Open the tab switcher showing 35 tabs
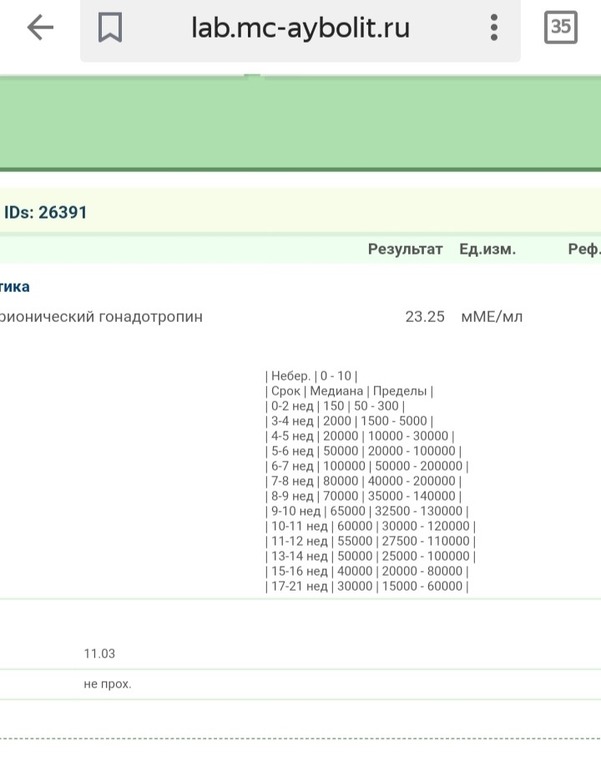This screenshot has height=770, width=601. pyautogui.click(x=561, y=28)
